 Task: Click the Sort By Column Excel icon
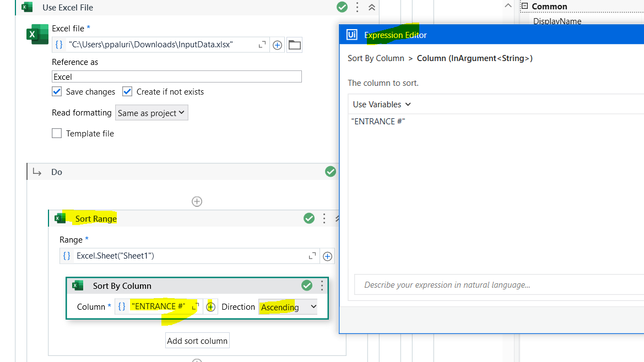(78, 286)
